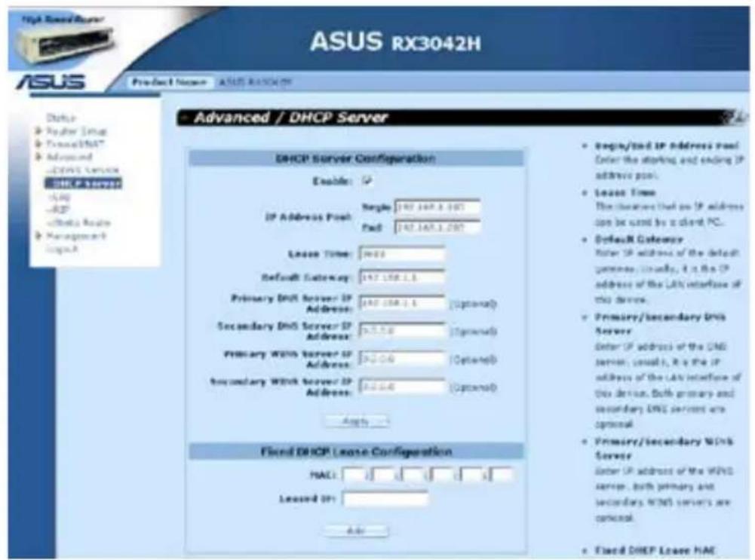
Task: Click the Product Name label tab
Action: 169,82
